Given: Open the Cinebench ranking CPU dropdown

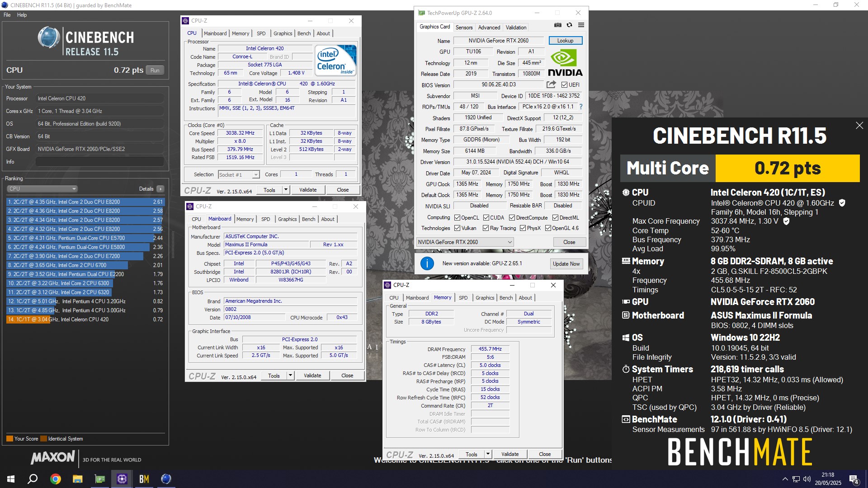Looking at the screenshot, I should point(42,189).
